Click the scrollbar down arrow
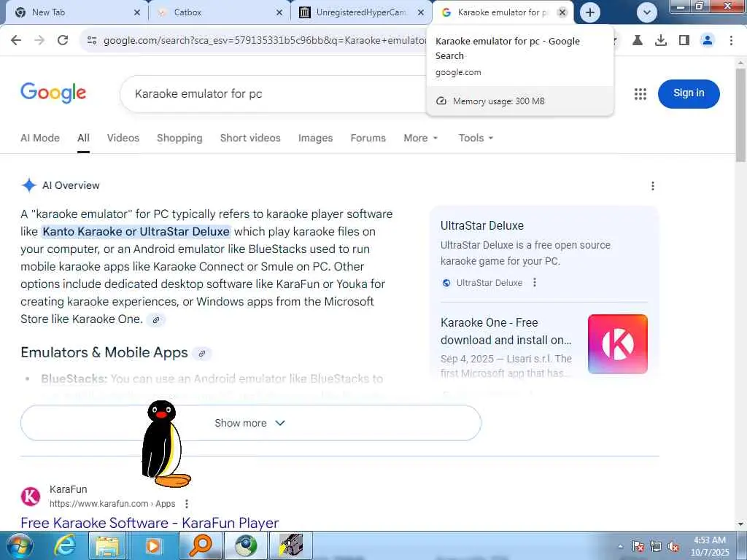747x560 pixels. (x=741, y=525)
